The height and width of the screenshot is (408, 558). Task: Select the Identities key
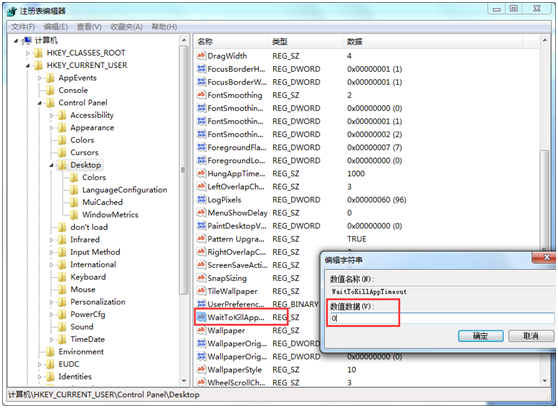click(x=75, y=377)
